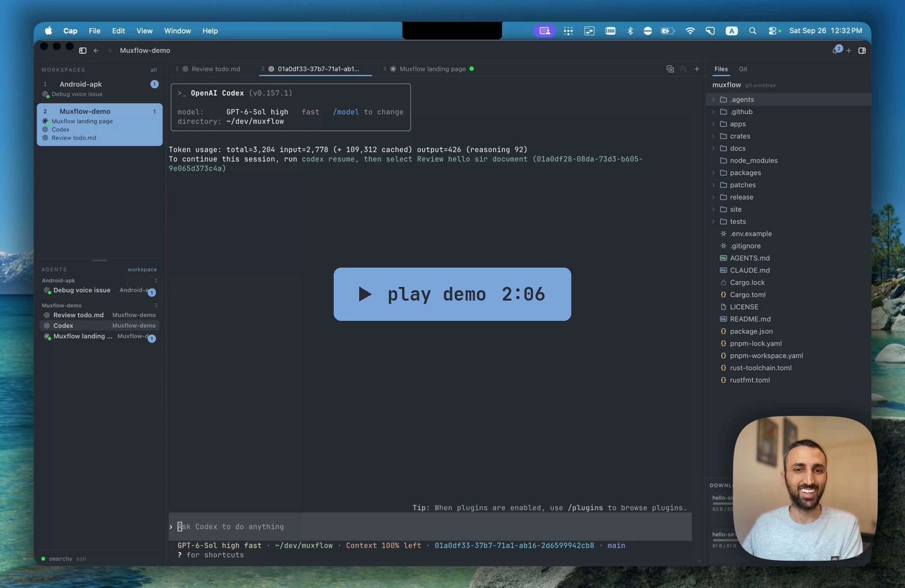Go back with the left arrow

pos(96,50)
